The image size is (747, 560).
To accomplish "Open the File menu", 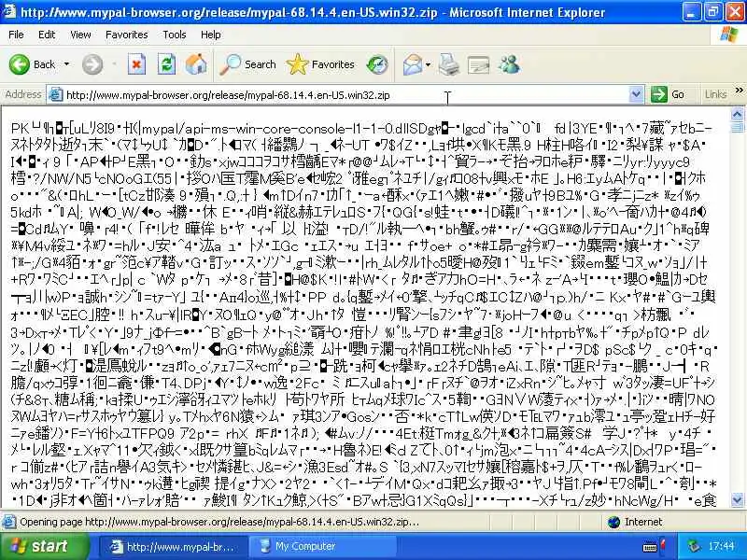I will 16,35.
